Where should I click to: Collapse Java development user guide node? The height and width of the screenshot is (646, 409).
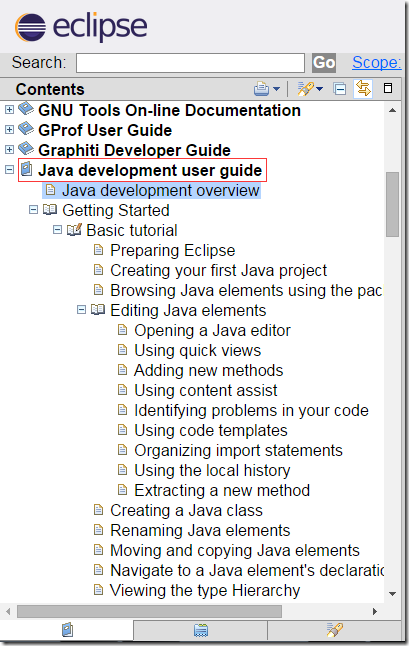click(x=9, y=169)
